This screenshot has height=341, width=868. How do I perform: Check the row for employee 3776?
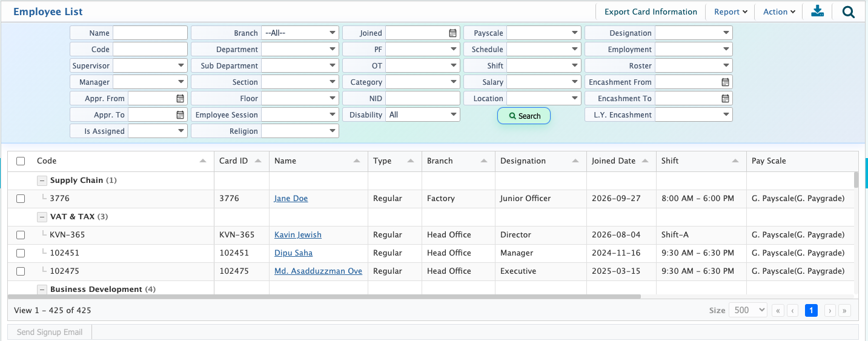point(21,199)
